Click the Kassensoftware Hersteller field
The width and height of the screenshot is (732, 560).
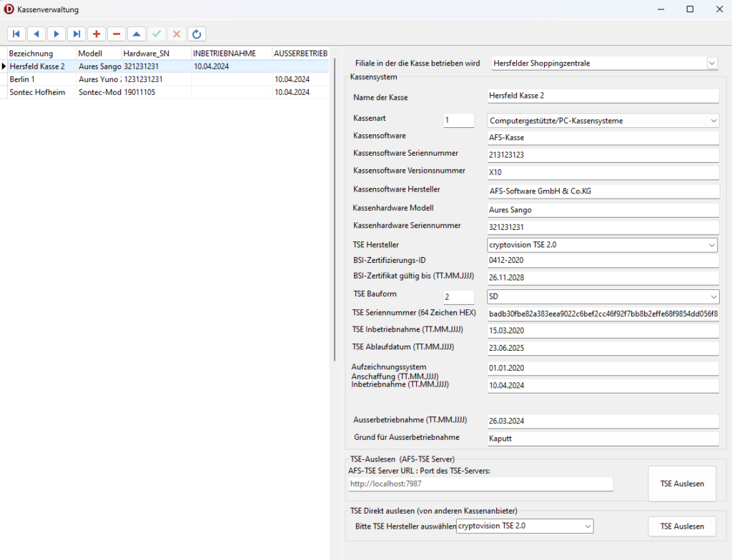[603, 191]
